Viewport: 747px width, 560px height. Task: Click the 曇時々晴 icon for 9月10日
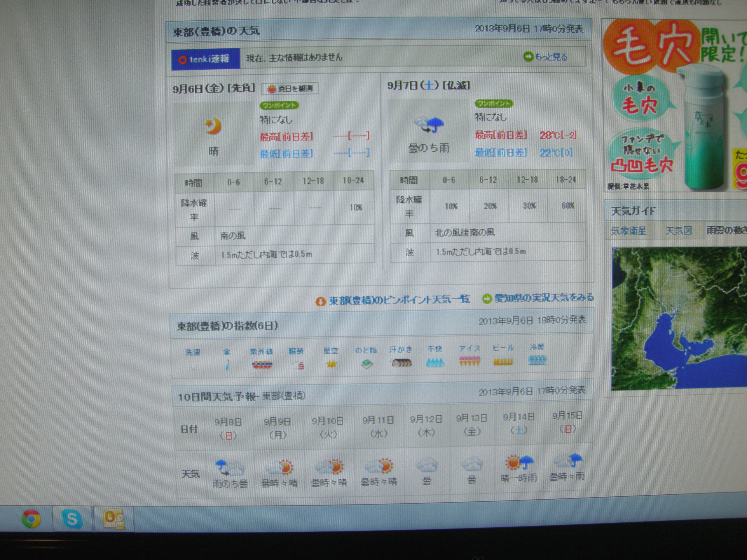[x=329, y=466]
